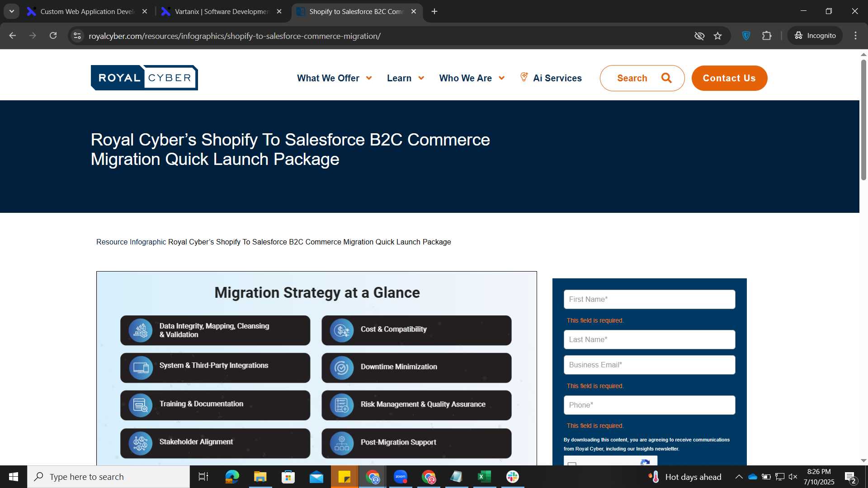868x488 pixels.
Task: Expand the Who We Are menu
Action: [472, 78]
